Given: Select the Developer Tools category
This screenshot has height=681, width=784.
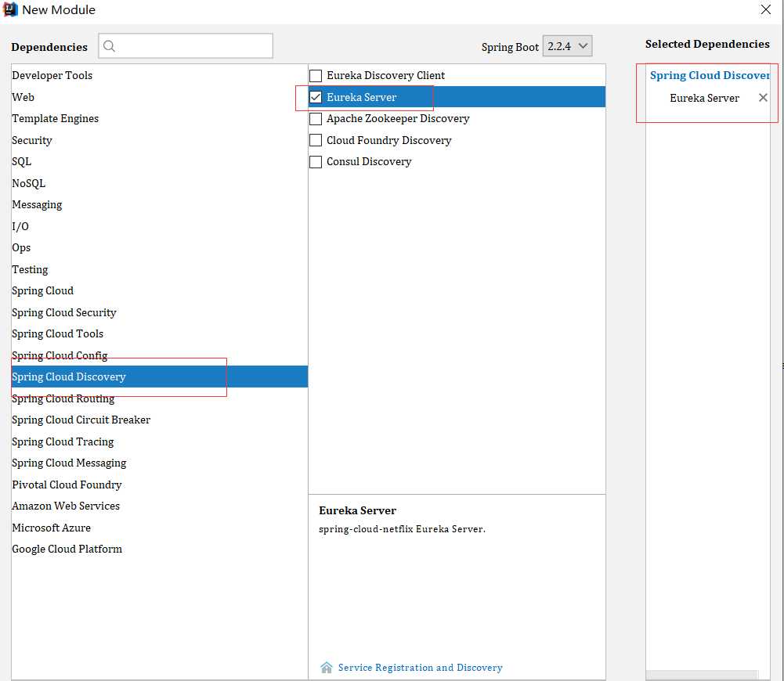Looking at the screenshot, I should click(160, 75).
